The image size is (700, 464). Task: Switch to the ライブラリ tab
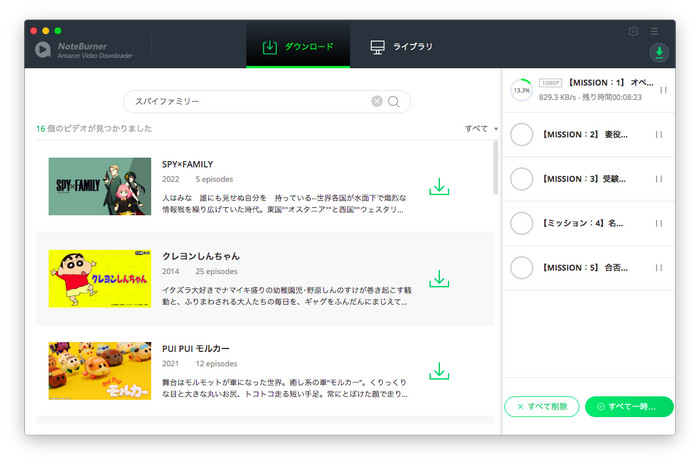click(x=402, y=46)
